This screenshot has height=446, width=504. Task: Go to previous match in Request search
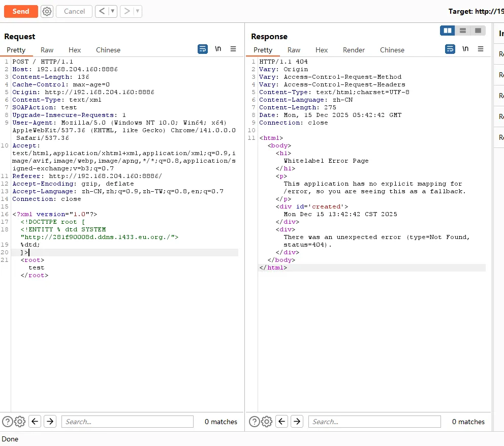(35, 421)
